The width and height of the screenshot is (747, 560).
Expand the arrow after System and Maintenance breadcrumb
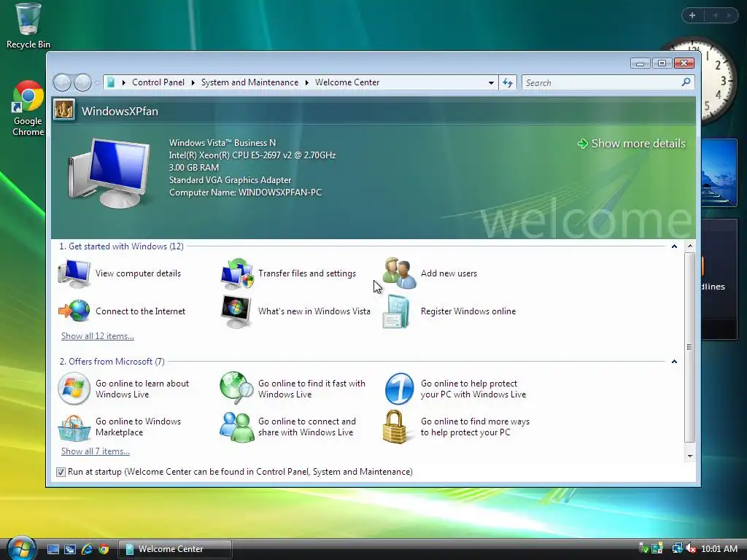point(307,82)
